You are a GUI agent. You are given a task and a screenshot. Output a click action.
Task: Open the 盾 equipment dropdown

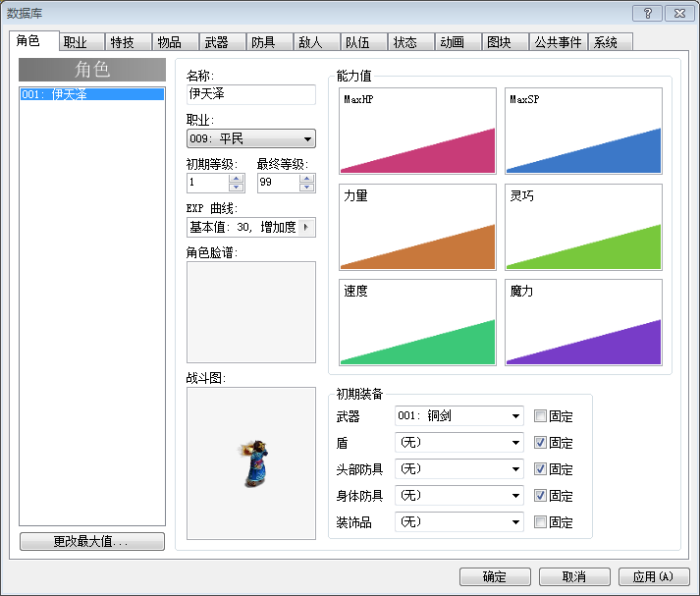[458, 443]
